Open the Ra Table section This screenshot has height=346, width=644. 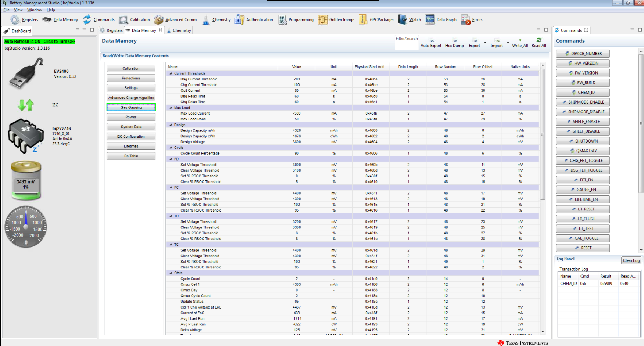coord(131,156)
